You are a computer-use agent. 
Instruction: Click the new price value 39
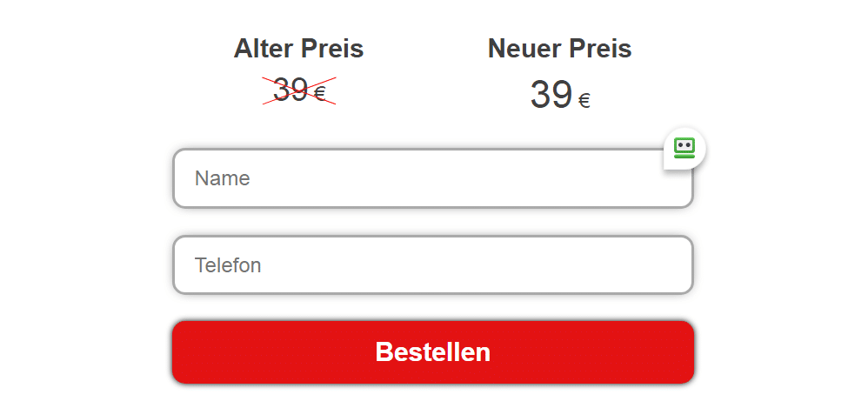[x=551, y=95]
